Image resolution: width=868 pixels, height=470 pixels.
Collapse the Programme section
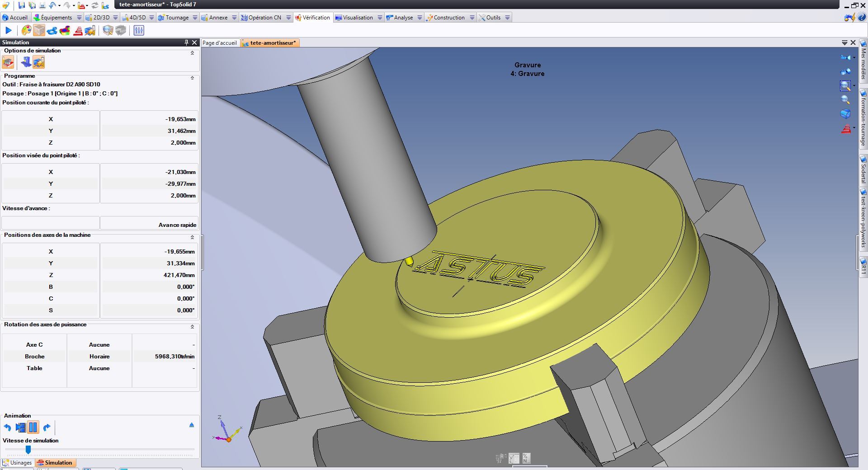tap(192, 78)
